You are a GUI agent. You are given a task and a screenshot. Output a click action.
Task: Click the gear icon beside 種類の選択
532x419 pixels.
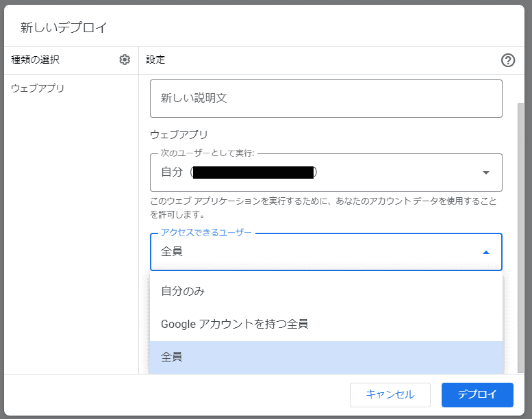[125, 60]
